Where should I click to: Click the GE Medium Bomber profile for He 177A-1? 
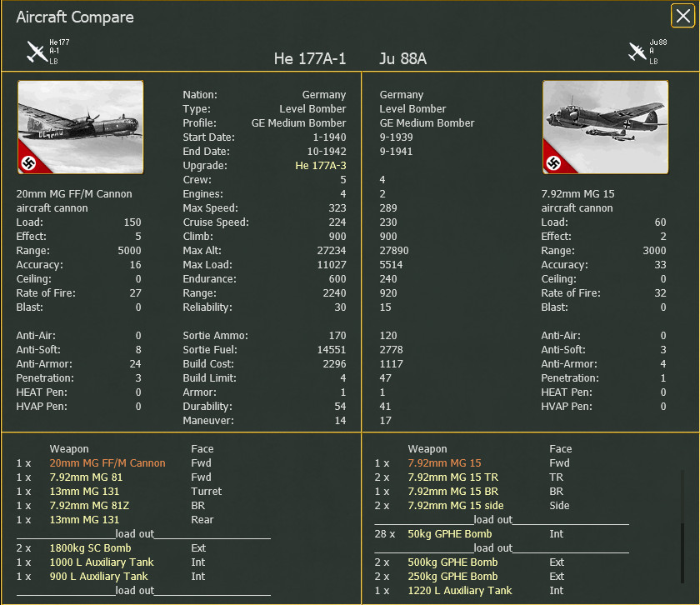pyautogui.click(x=298, y=122)
